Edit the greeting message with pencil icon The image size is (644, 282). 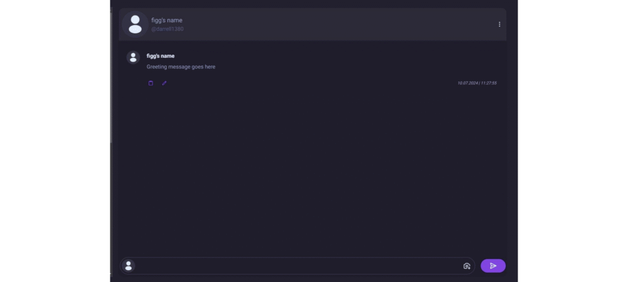pos(164,83)
